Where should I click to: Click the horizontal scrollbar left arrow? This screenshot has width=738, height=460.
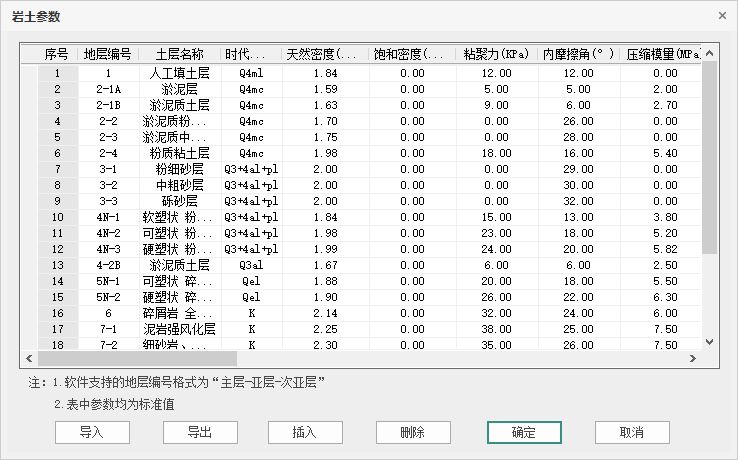[29, 358]
